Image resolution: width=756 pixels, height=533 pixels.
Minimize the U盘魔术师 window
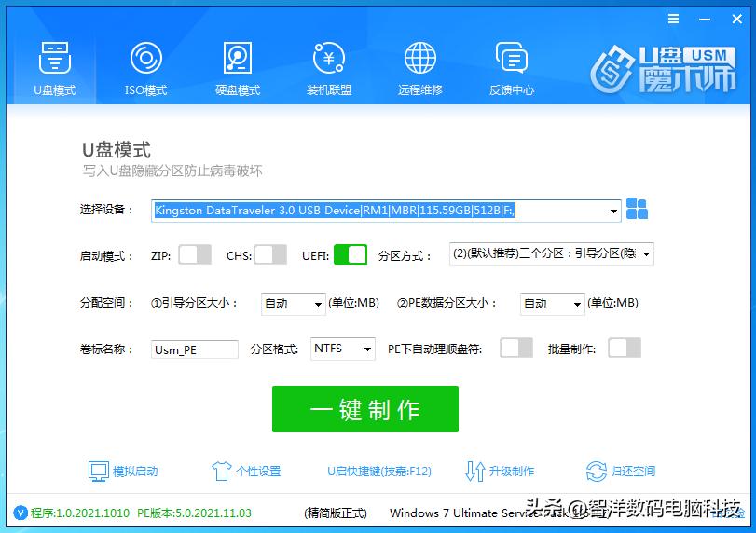(x=705, y=20)
